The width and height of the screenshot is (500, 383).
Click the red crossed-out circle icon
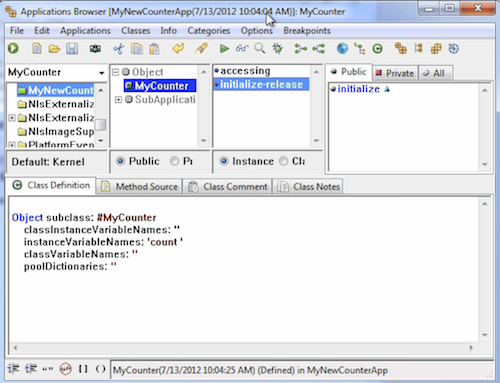pyautogui.click(x=65, y=369)
